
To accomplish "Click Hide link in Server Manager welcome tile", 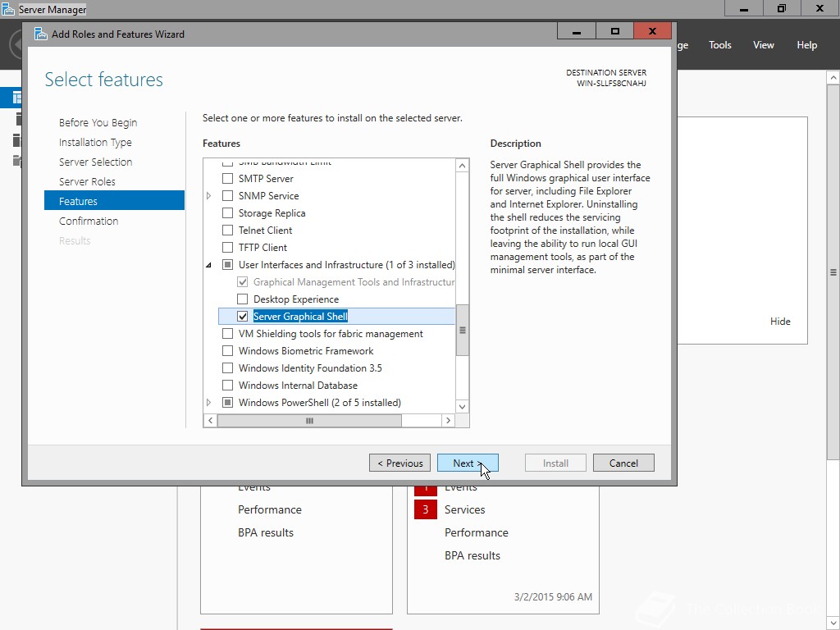I will click(780, 322).
